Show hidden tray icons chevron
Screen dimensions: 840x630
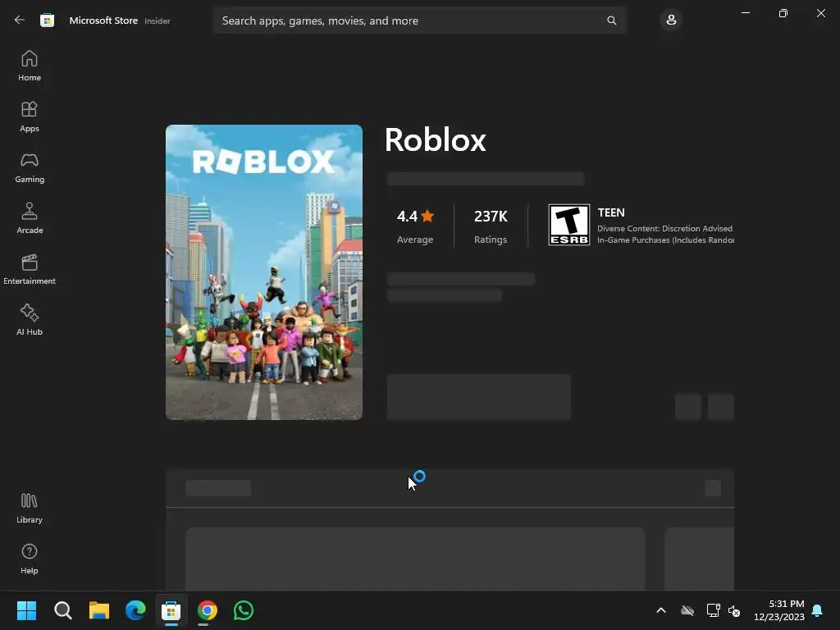pyautogui.click(x=661, y=610)
